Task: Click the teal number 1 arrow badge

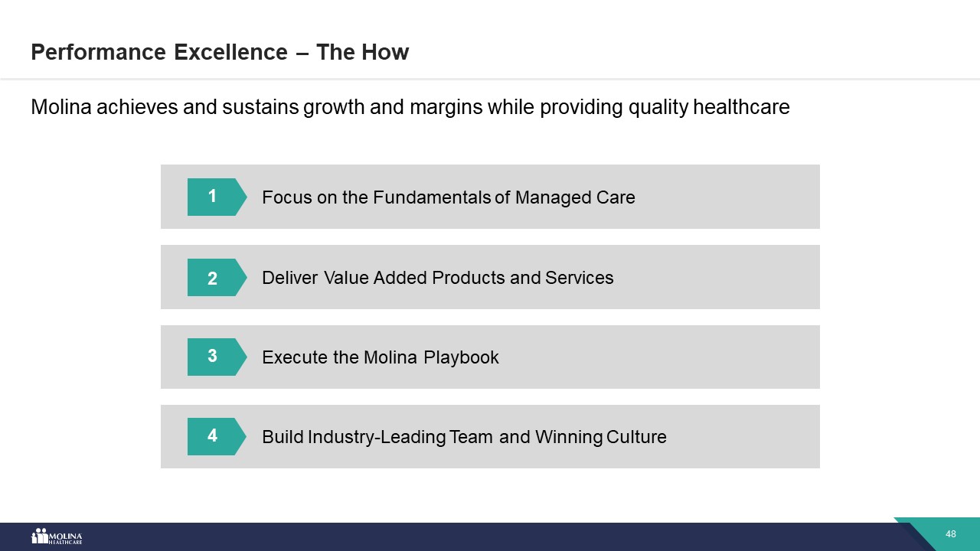Action: [215, 197]
